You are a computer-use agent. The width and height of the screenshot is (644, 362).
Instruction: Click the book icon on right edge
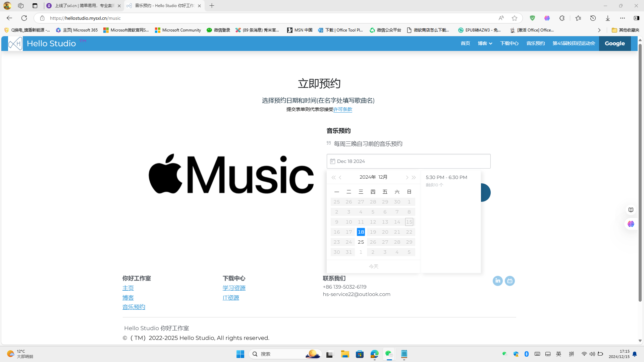pos(631,210)
